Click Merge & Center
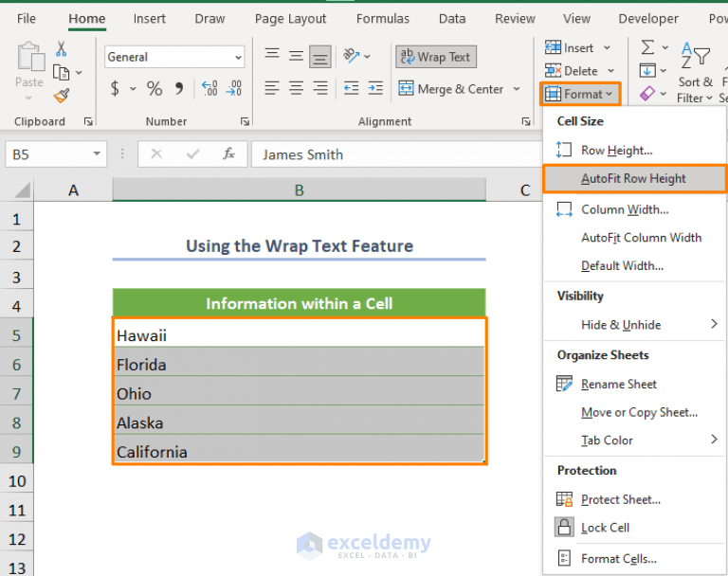This screenshot has height=576, width=728. [451, 89]
